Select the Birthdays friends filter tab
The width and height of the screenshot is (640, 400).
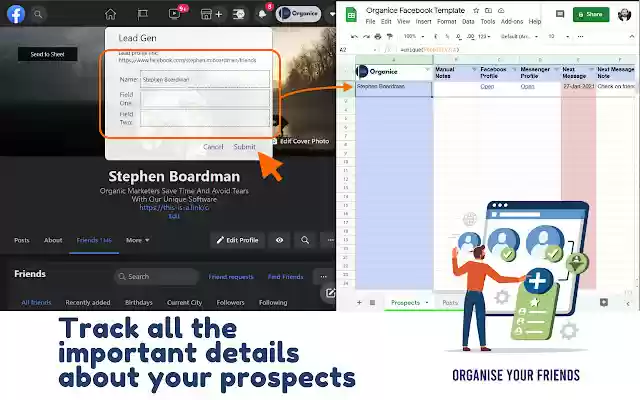coord(139,302)
